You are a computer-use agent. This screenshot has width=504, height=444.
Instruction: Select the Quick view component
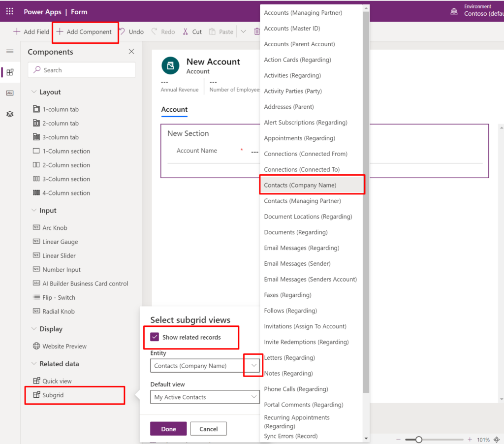point(52,381)
